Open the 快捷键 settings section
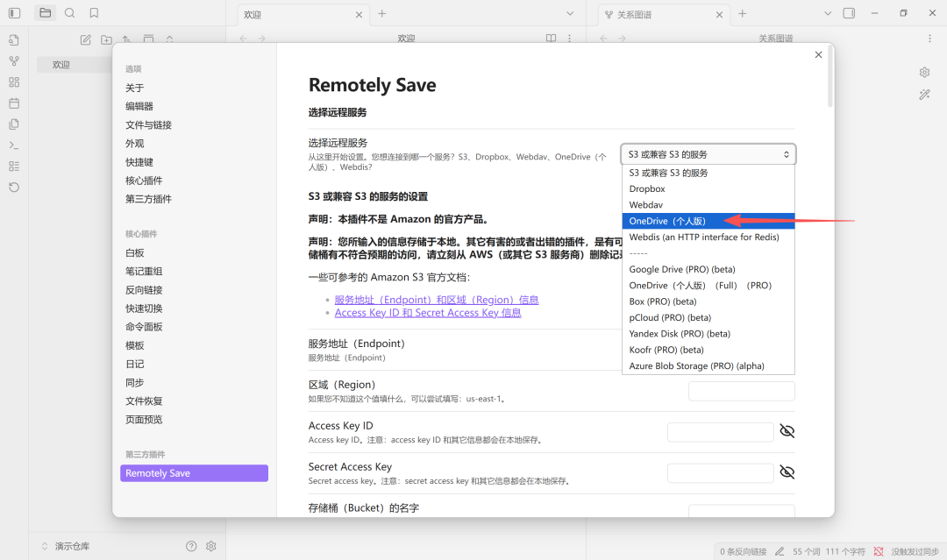This screenshot has height=560, width=947. coord(195,162)
